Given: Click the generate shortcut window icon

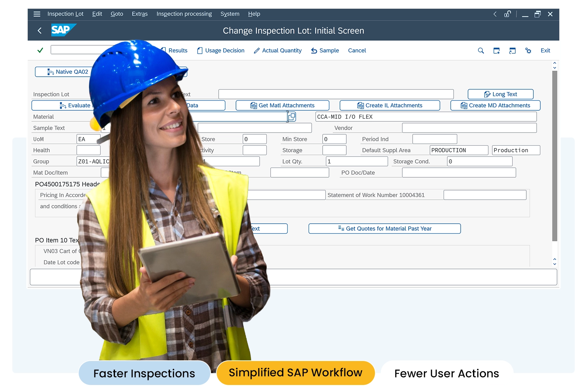Looking at the screenshot, I should pos(512,51).
